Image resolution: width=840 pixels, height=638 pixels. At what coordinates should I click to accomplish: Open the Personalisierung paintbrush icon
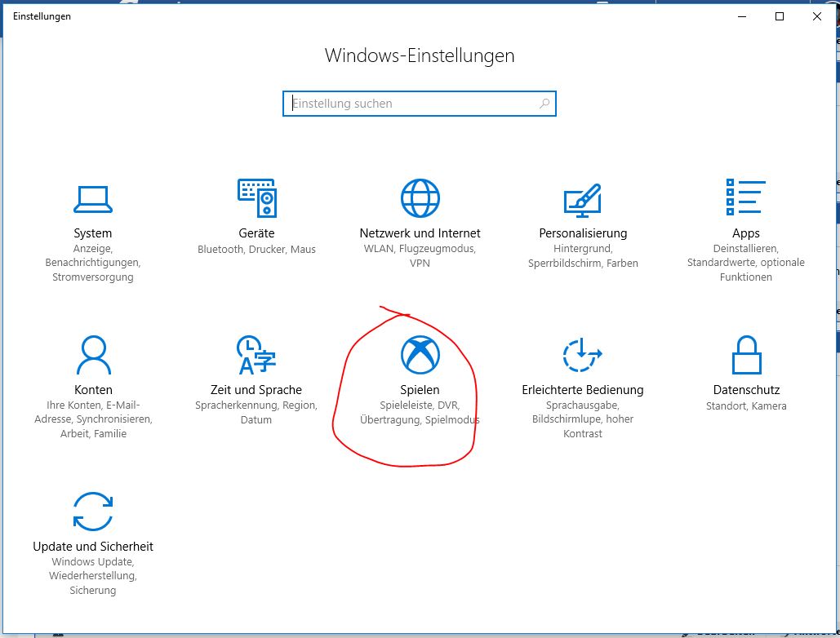[x=583, y=200]
